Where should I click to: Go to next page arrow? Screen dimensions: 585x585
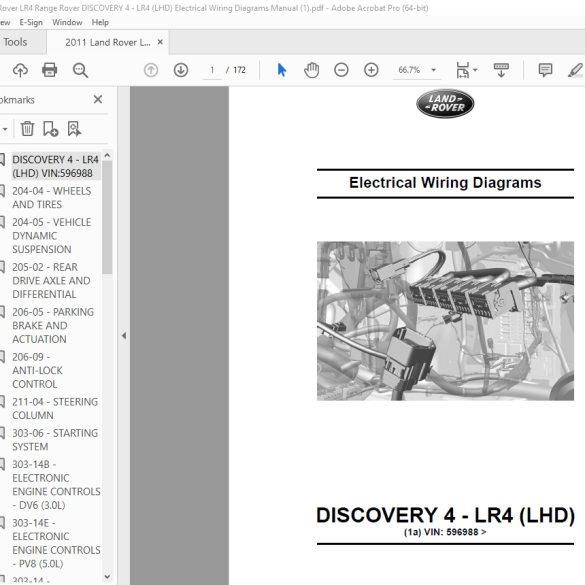point(181,70)
